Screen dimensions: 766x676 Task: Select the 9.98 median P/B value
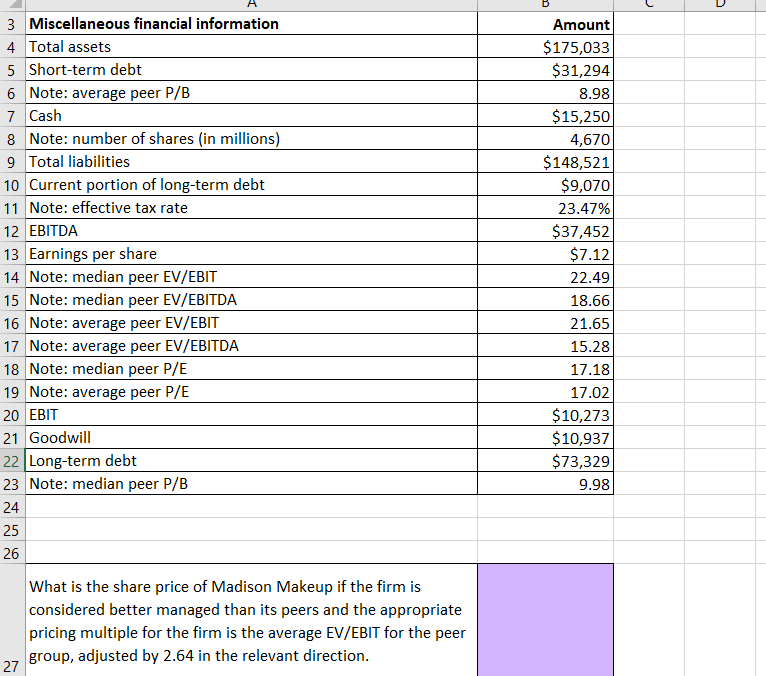[545, 483]
